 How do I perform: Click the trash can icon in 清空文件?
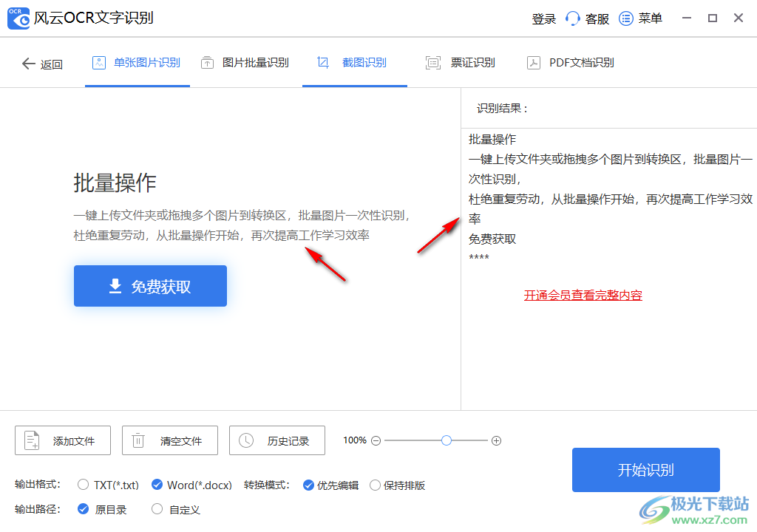tap(138, 440)
